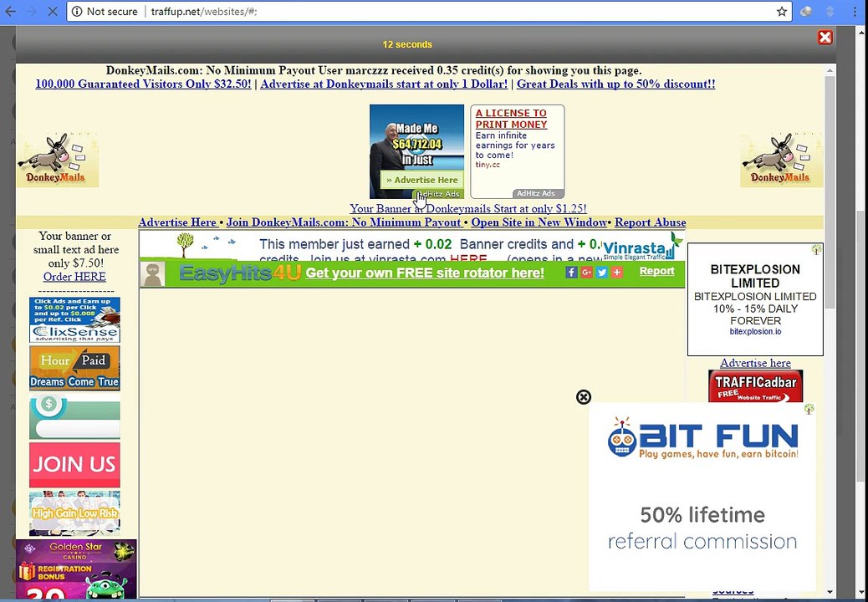Screen dimensions: 868x602
Task: Open the Not secure site info icon
Action: coord(78,11)
